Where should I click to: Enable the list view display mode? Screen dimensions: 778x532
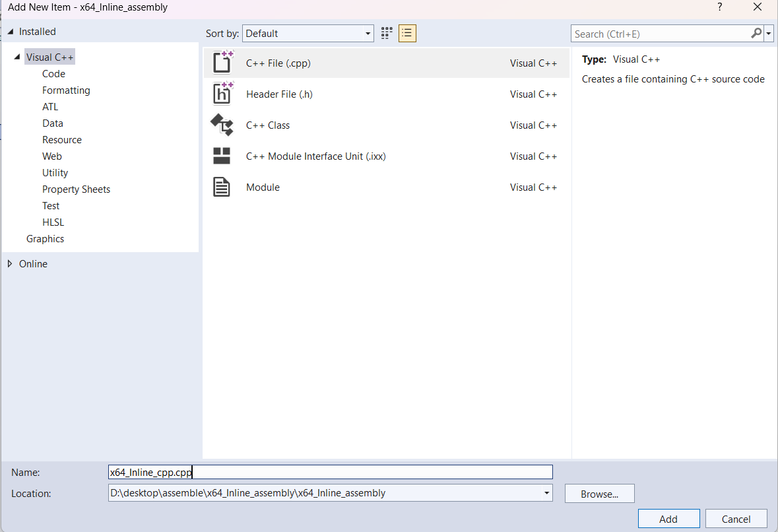pos(407,33)
